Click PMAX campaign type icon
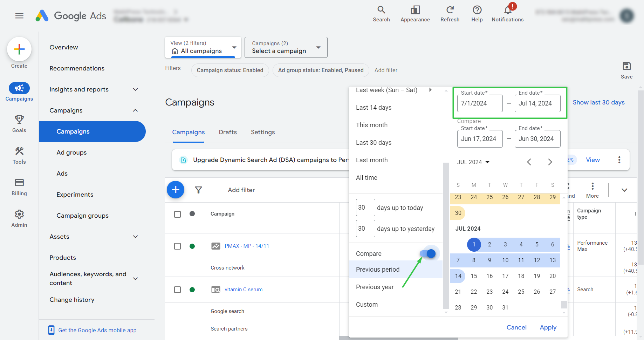 coord(216,246)
